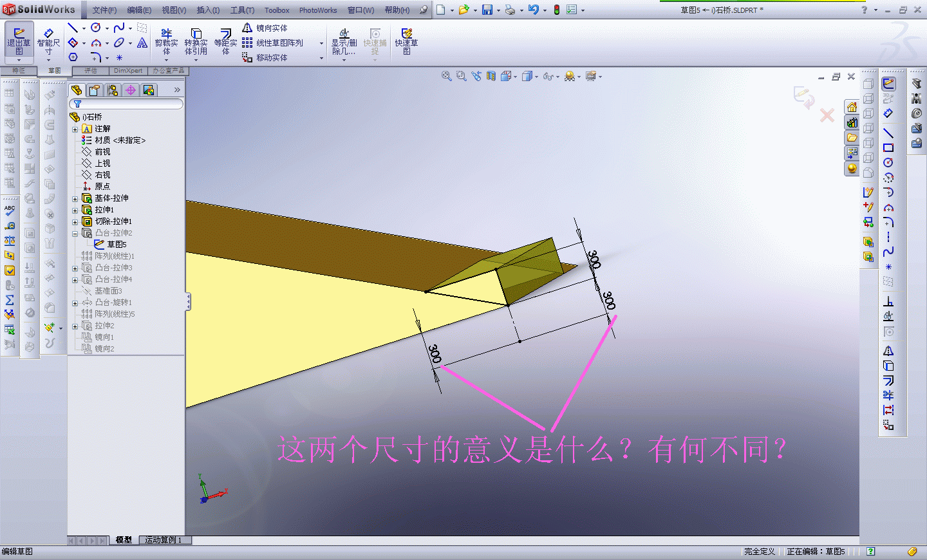Switch to the DimXpert ribbon tab

coord(128,71)
